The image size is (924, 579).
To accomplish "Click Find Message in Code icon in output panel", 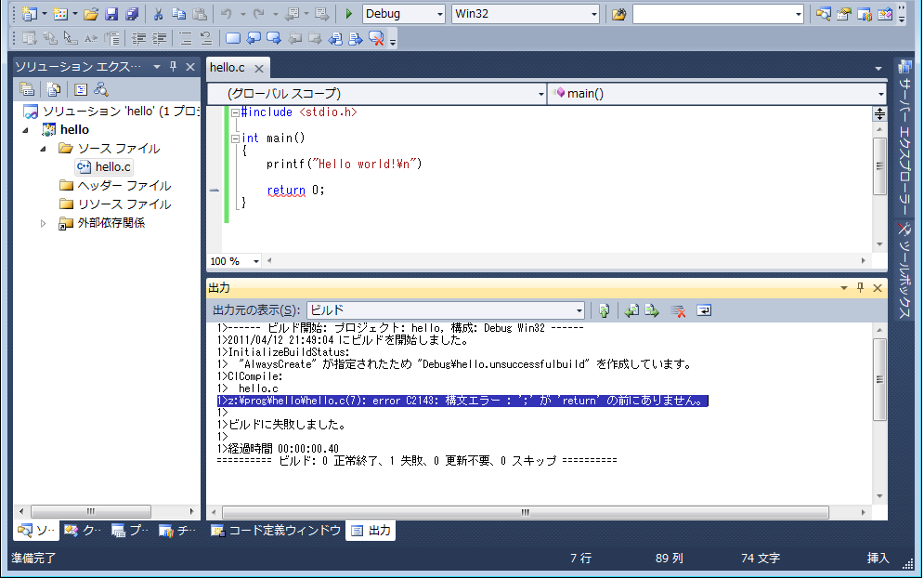I will coord(604,310).
